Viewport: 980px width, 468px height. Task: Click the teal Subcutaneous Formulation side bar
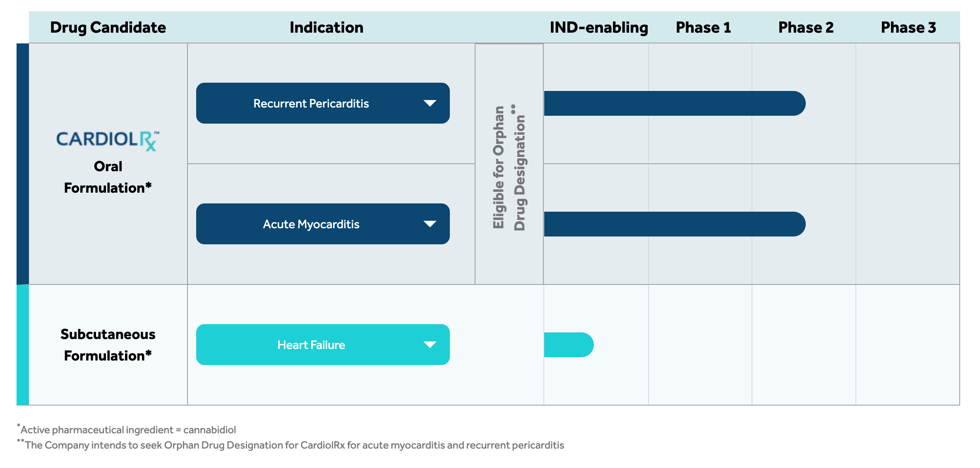pos(23,345)
